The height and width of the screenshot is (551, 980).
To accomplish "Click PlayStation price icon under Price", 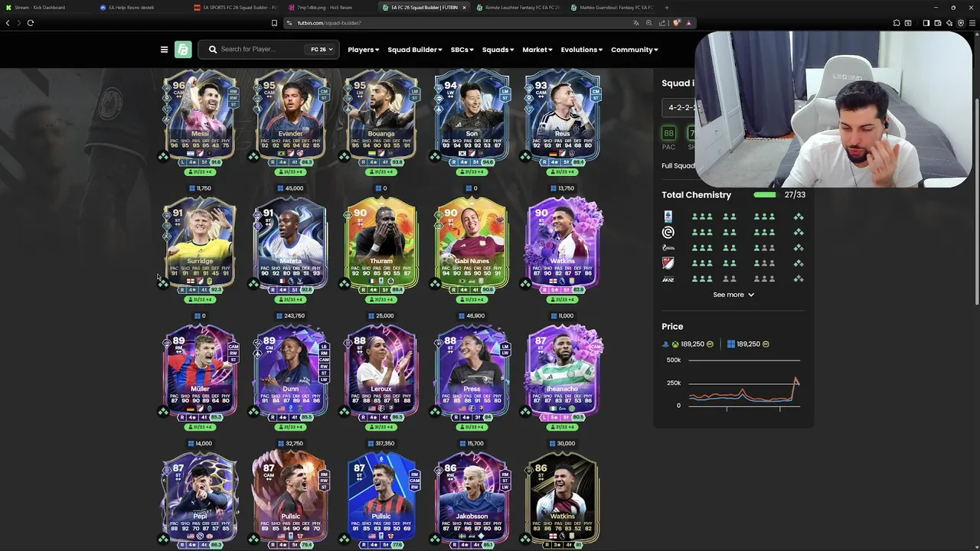I will click(666, 344).
